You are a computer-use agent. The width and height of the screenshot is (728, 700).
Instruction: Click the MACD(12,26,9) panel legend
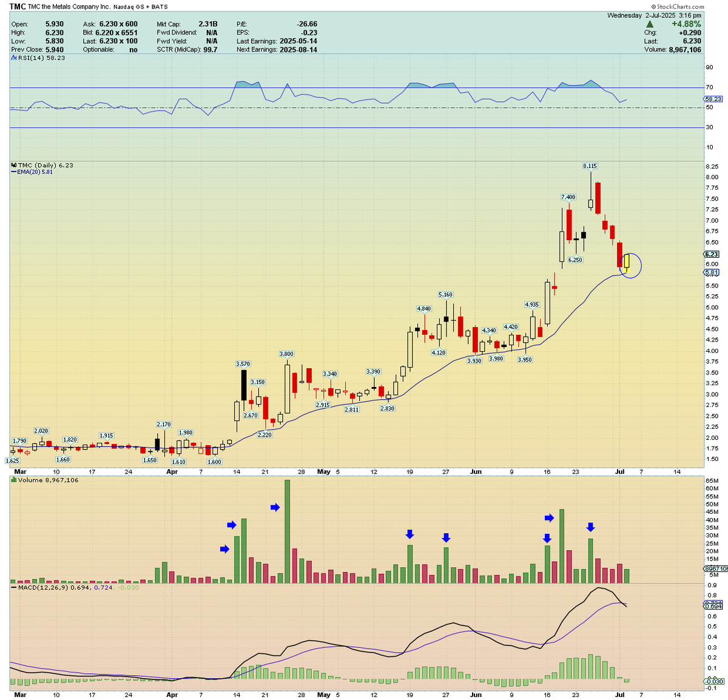[x=75, y=587]
